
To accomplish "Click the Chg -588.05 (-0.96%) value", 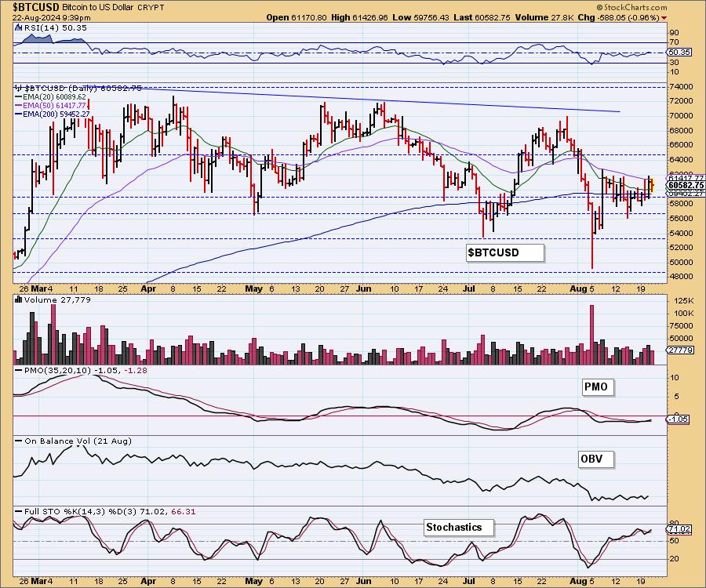I will [x=619, y=17].
